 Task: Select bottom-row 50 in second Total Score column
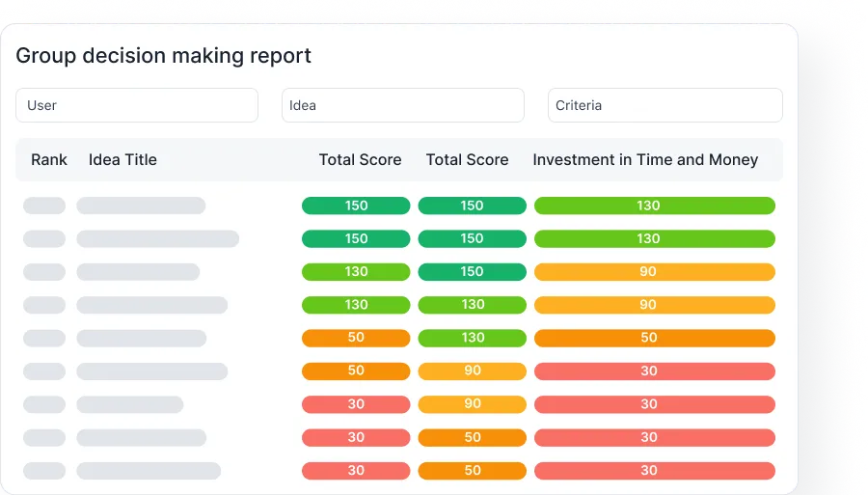point(472,471)
